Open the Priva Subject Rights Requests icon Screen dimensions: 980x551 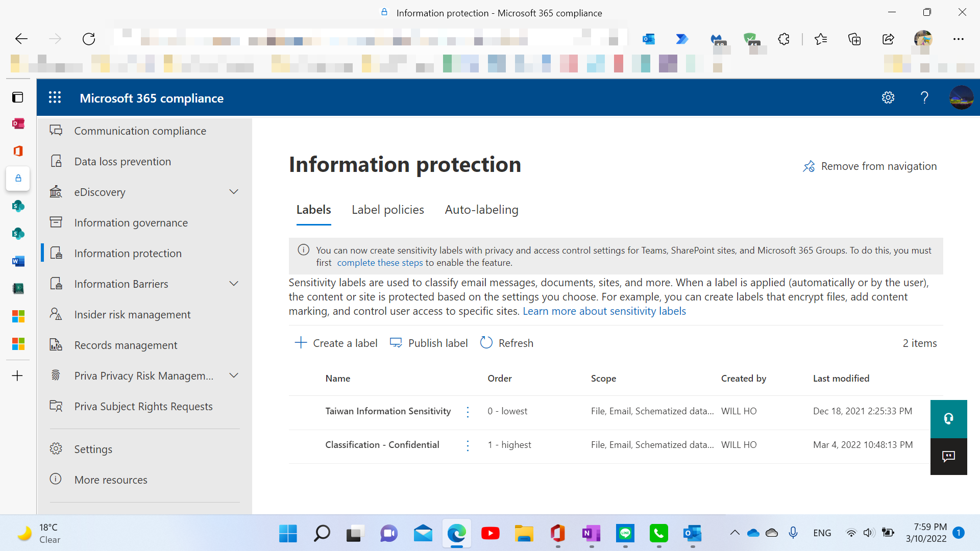tap(56, 406)
